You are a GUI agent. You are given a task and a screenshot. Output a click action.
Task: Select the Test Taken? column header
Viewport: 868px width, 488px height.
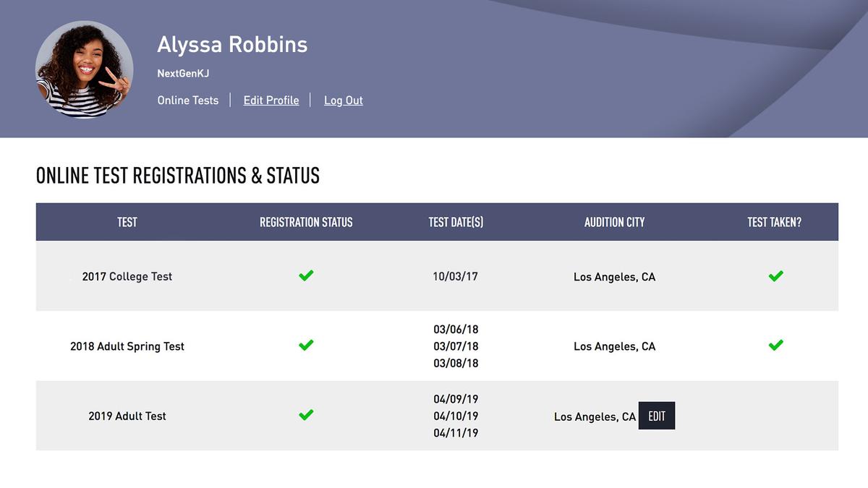coord(775,222)
